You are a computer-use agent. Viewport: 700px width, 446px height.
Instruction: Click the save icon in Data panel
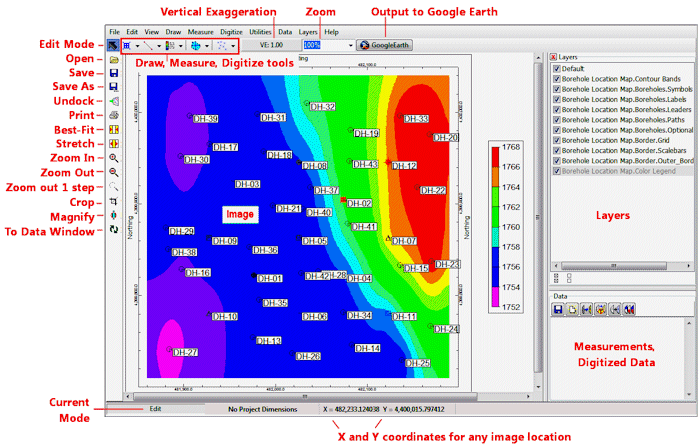(559, 309)
